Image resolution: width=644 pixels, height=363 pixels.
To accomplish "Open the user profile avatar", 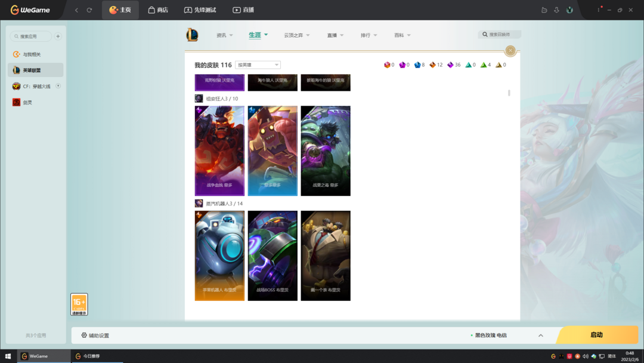I will coord(569,10).
